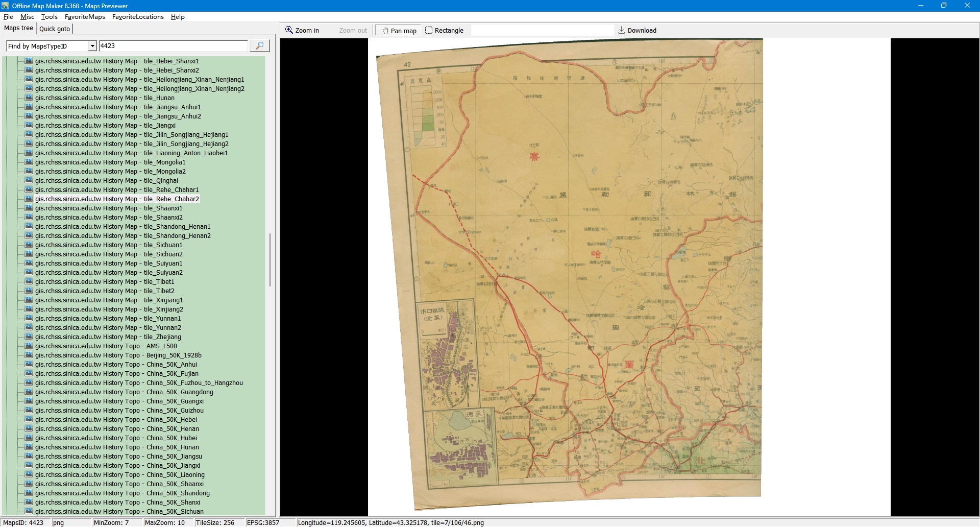Click the magnifier search button
980x527 pixels.
click(x=259, y=46)
